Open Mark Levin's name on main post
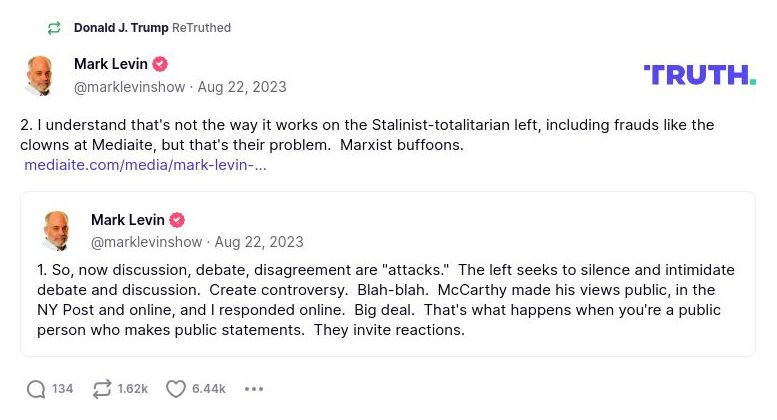 point(108,64)
